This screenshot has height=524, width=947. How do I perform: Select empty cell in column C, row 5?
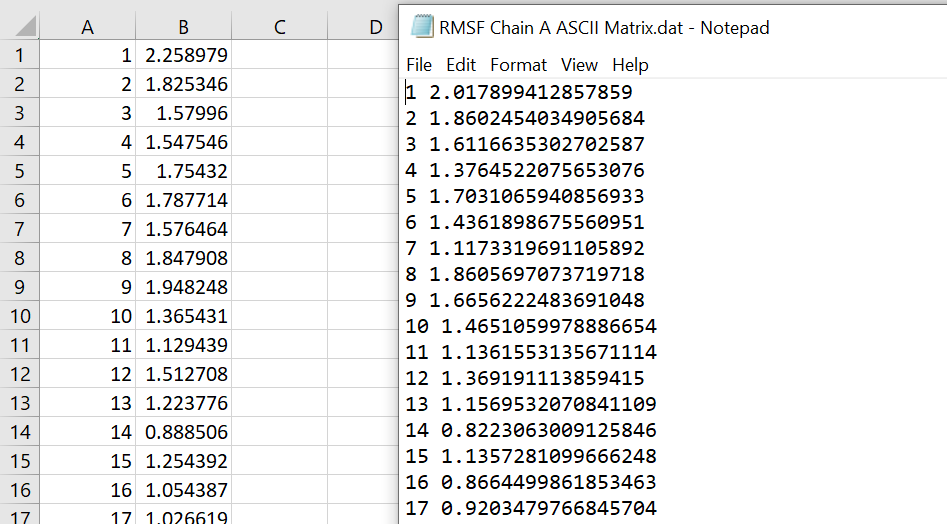279,171
